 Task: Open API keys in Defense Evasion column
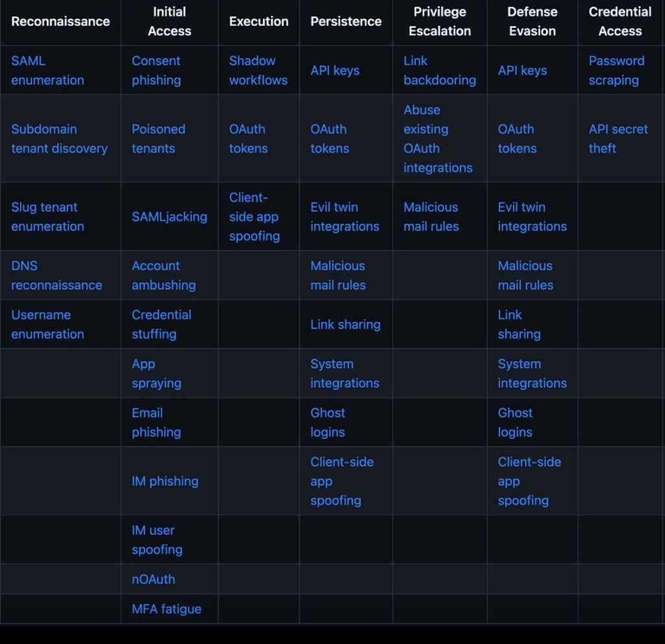pyautogui.click(x=522, y=70)
